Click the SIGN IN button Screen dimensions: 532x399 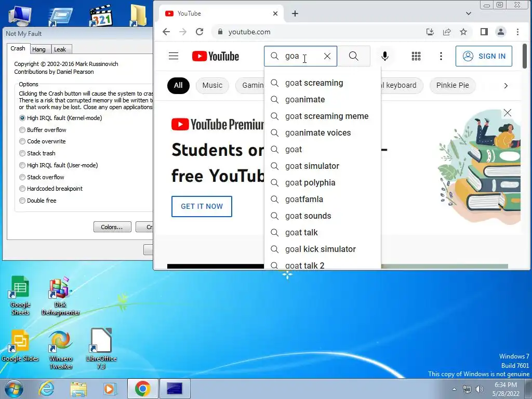pyautogui.click(x=484, y=56)
